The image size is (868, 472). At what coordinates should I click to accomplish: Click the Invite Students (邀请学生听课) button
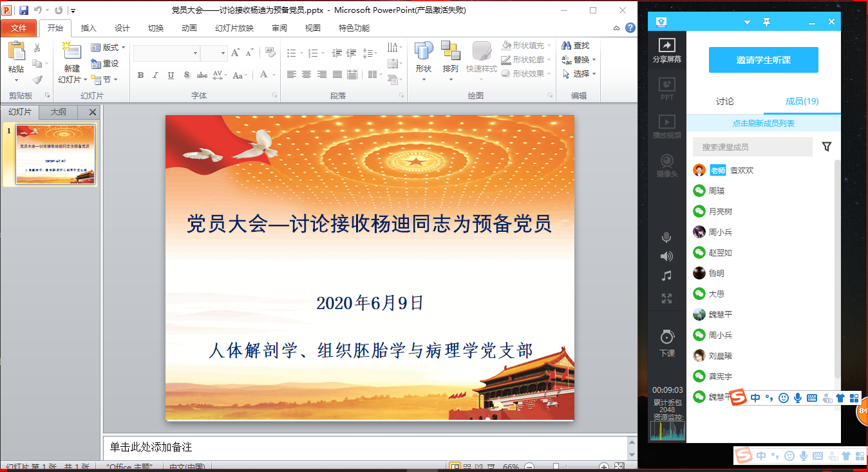pos(763,60)
